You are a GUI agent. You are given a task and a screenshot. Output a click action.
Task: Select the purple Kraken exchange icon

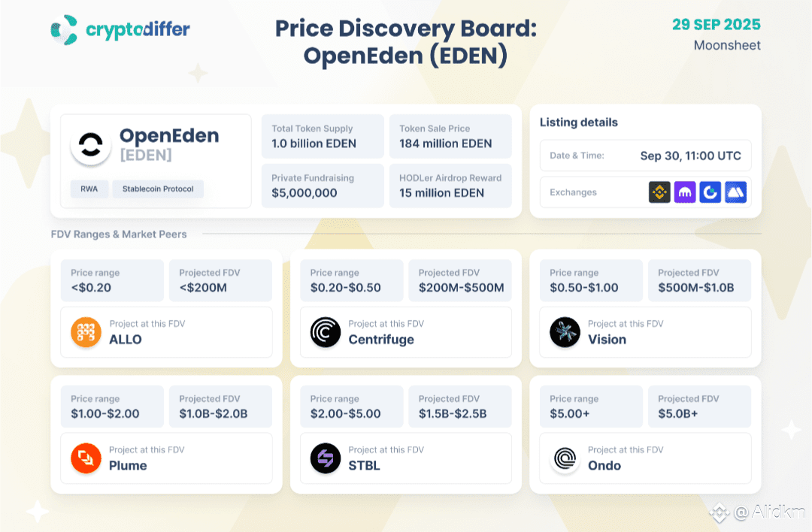(x=685, y=192)
